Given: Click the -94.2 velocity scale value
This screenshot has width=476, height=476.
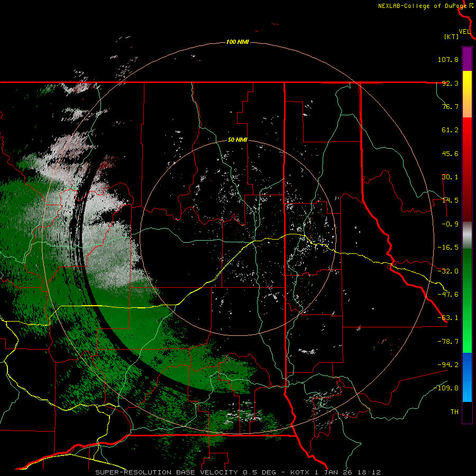Looking at the screenshot, I should point(448,365).
